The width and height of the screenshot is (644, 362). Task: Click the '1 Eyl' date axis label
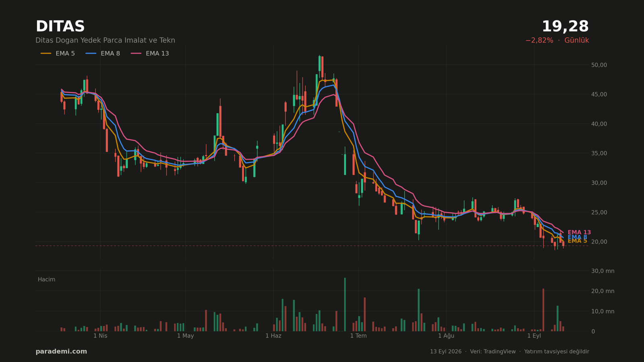coord(534,336)
